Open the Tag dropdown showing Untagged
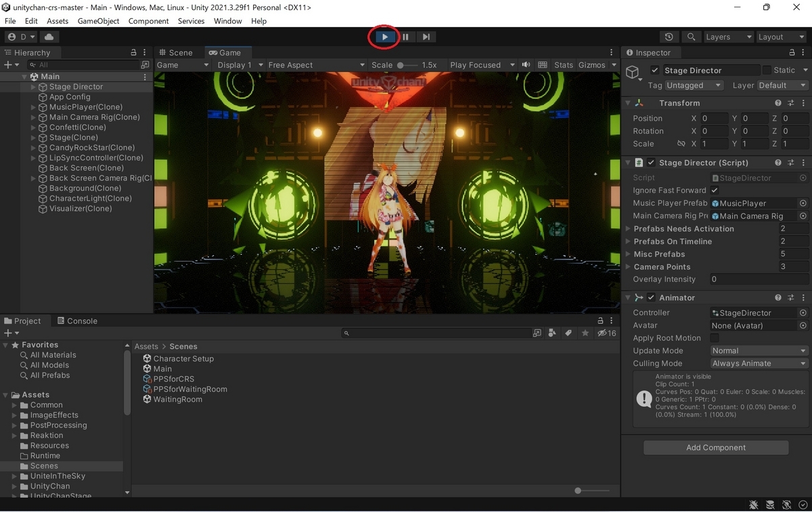 694,85
